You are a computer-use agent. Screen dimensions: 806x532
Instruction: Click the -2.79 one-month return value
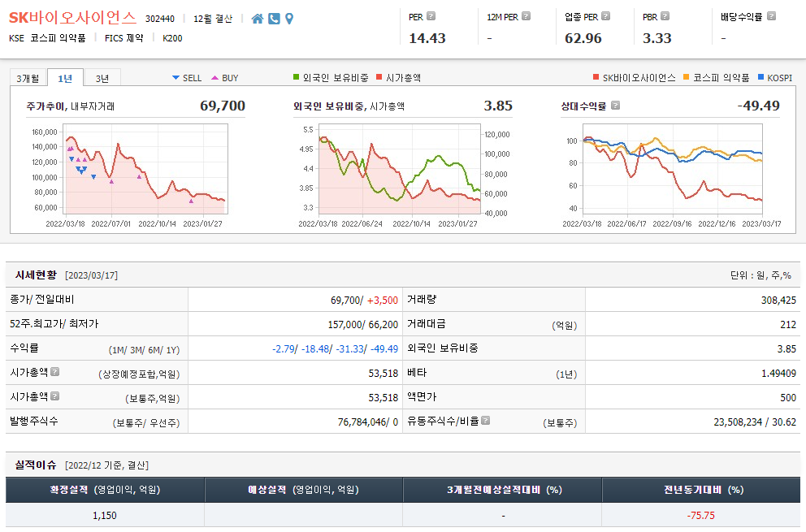(284, 348)
